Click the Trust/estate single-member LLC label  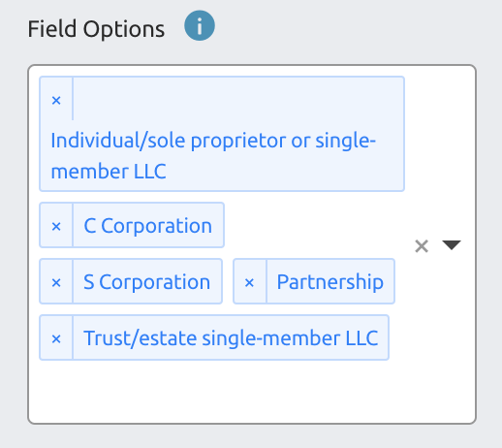(231, 338)
